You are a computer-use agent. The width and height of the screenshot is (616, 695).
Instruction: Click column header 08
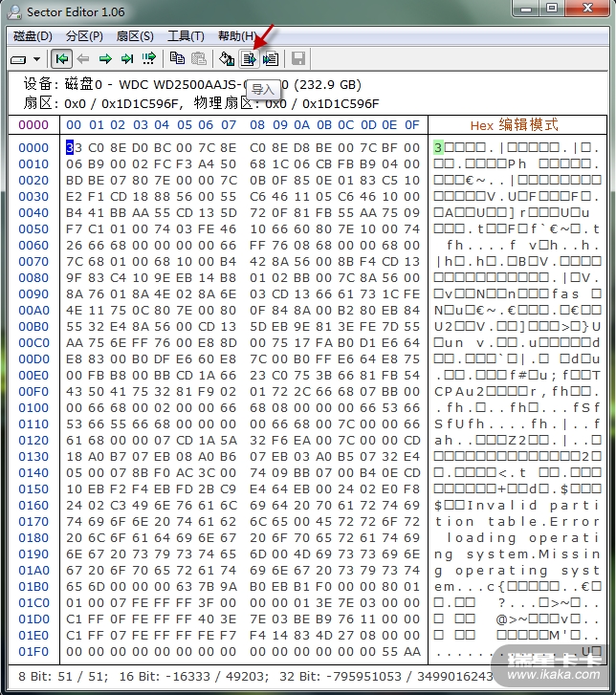click(x=257, y=125)
